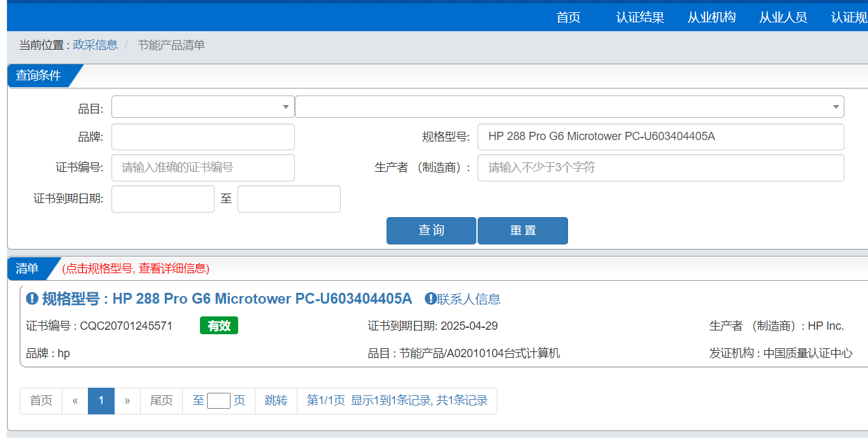The image size is (868, 438).
Task: Go to 认证结果 in the top menu
Action: click(640, 17)
